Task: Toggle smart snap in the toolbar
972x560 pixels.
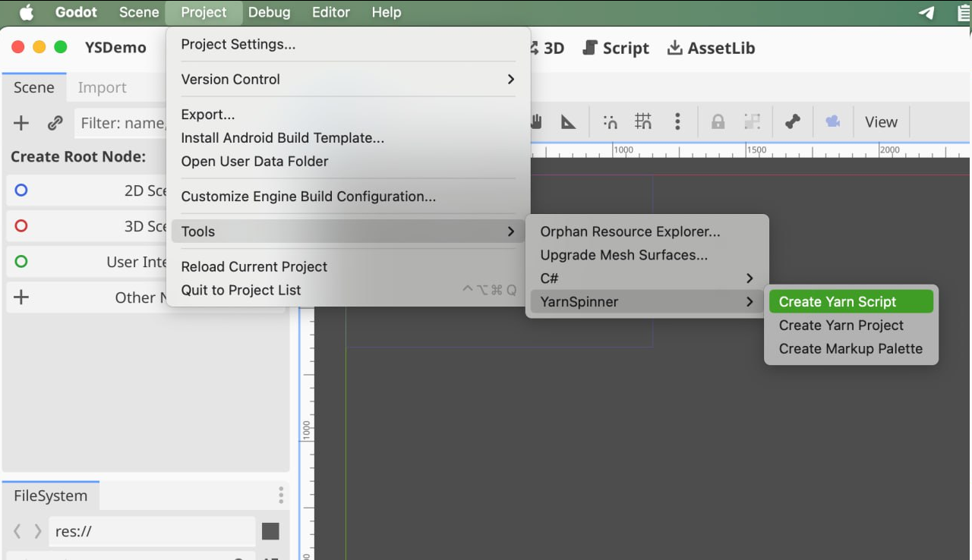Action: point(610,122)
